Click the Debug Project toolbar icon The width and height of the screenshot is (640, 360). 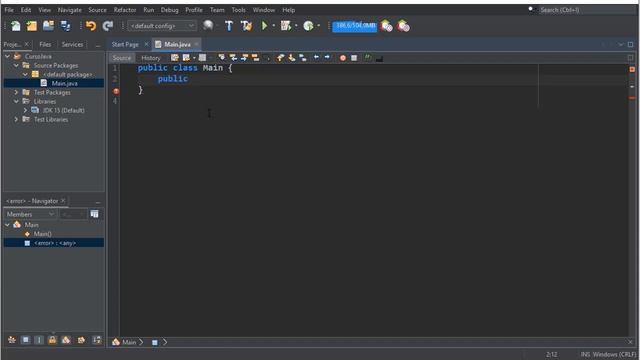(x=286, y=26)
